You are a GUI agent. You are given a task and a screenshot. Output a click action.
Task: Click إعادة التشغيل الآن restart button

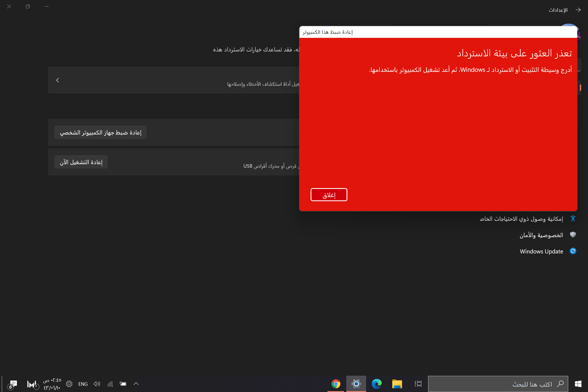pyautogui.click(x=81, y=162)
